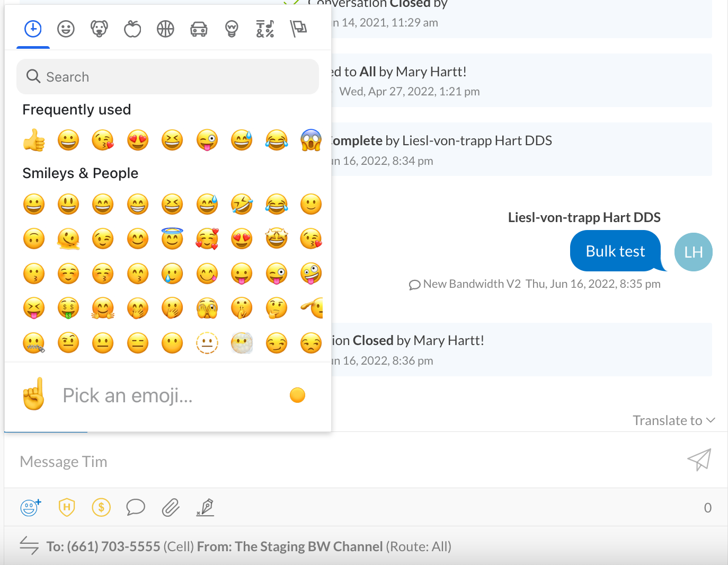Image resolution: width=728 pixels, height=565 pixels.
Task: Click the LH avatar circle
Action: (x=694, y=252)
